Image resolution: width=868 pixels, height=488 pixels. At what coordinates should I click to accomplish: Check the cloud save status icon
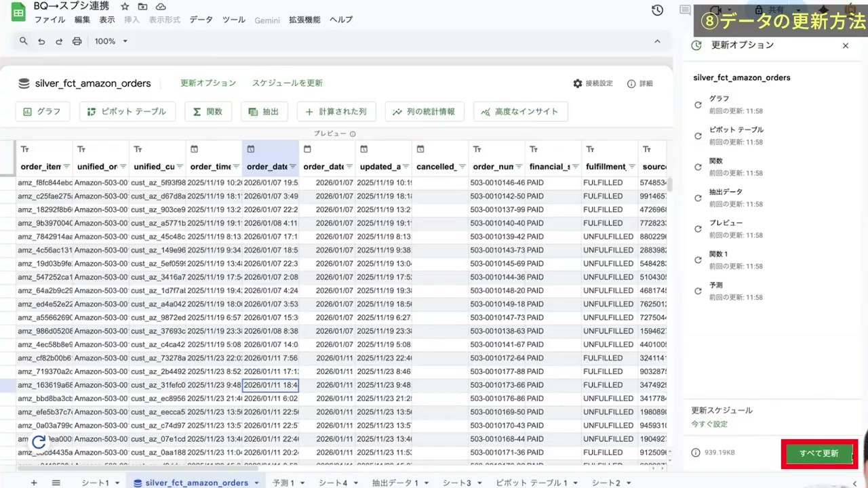point(161,7)
